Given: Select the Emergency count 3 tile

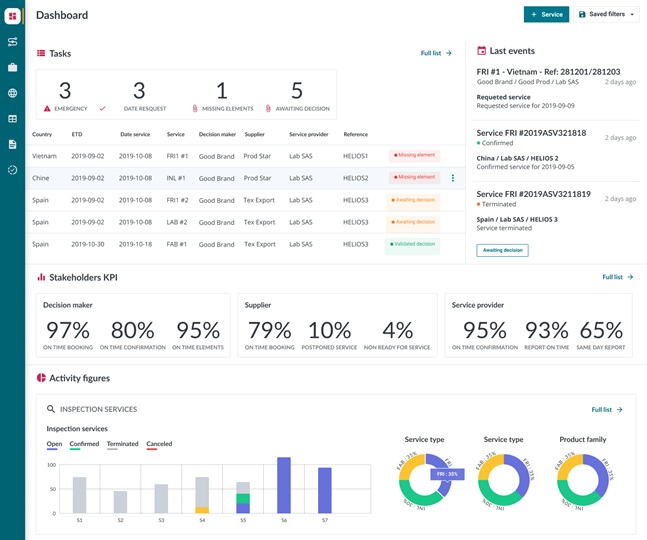Looking at the screenshot, I should 65,96.
